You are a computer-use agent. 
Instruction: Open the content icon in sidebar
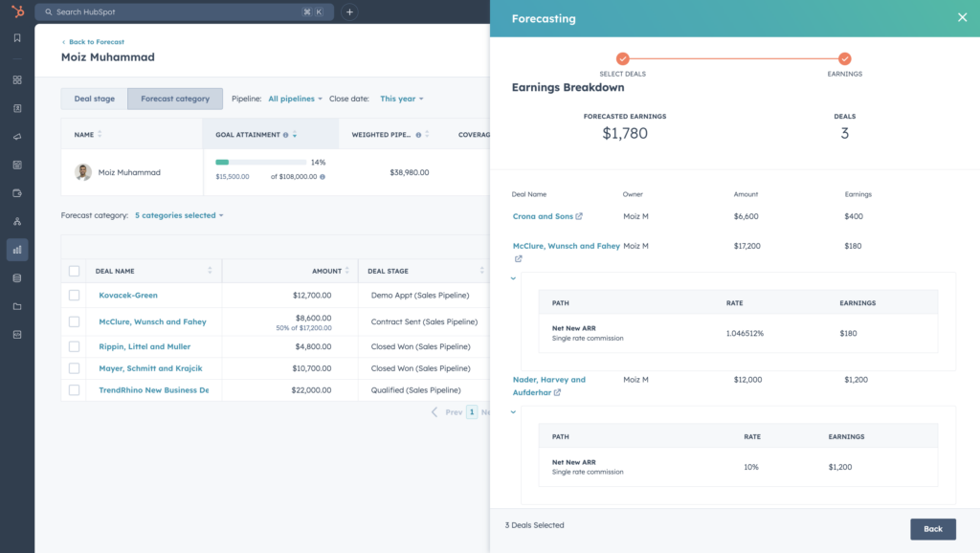point(17,165)
